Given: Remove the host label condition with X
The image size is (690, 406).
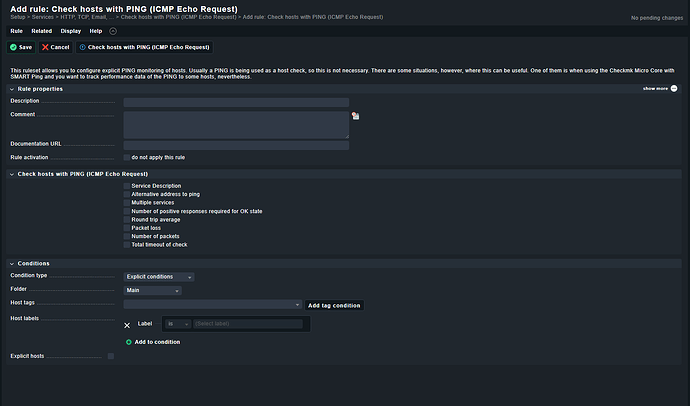Looking at the screenshot, I should click(127, 325).
